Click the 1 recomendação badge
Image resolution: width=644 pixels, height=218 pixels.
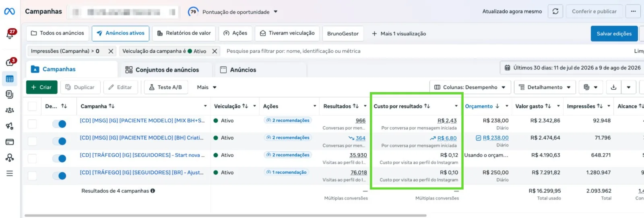pos(286,172)
